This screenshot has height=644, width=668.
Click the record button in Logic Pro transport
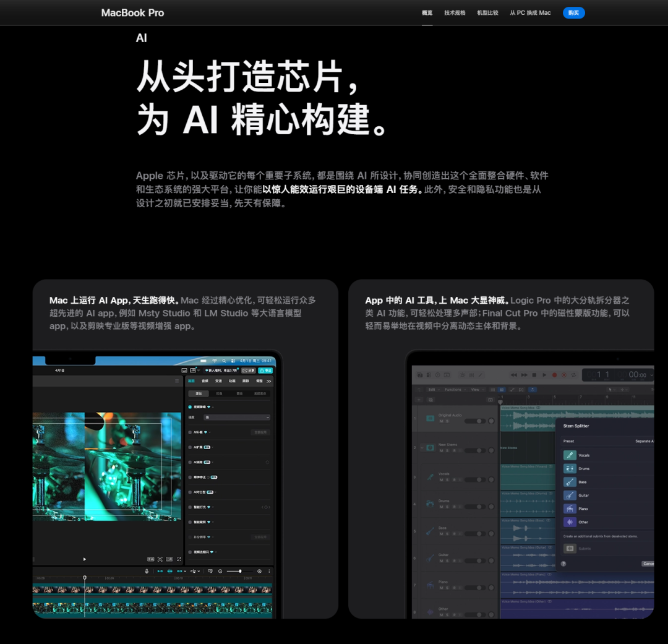click(554, 375)
